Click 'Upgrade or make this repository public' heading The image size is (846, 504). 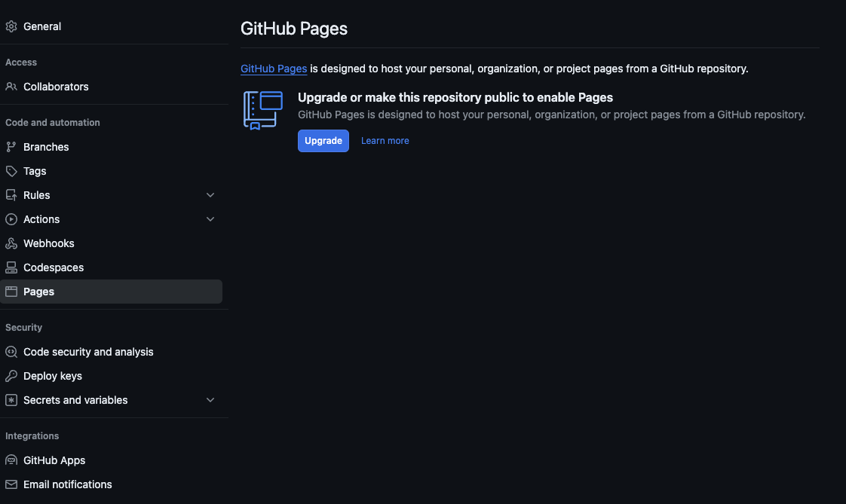455,98
